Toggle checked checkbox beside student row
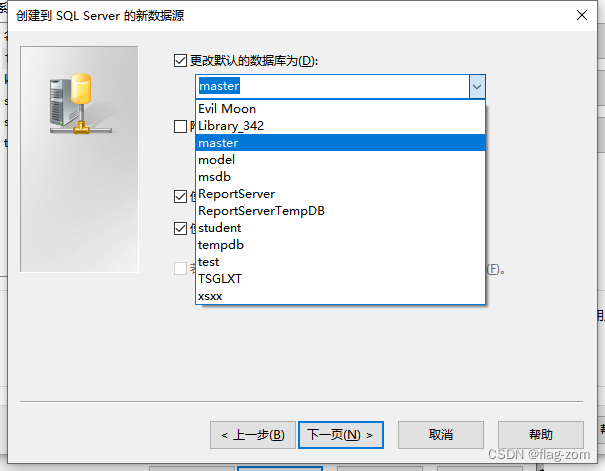The width and height of the screenshot is (605, 471). click(180, 228)
